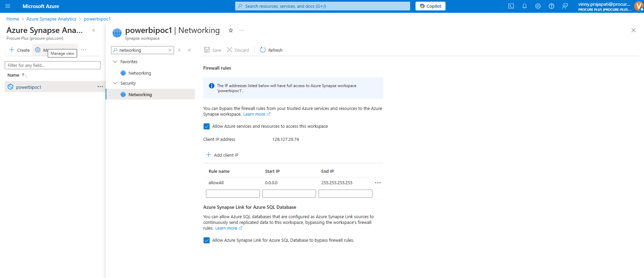Image resolution: width=644 pixels, height=278 pixels.
Task: Open Learn more link for Synapse Link
Action: tap(229, 228)
